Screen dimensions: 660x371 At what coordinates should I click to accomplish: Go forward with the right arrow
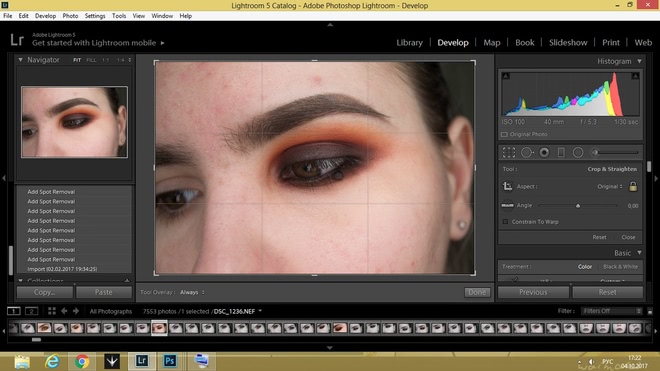pos(76,311)
